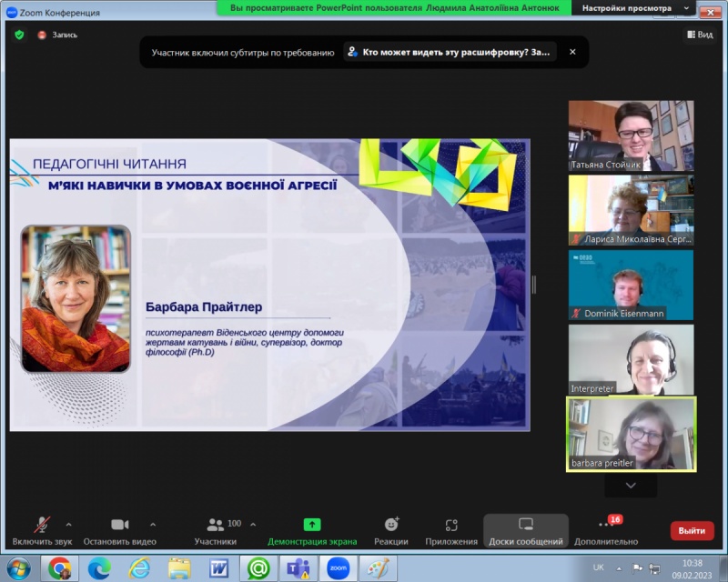Open the More options with 16 badge
The image size is (728, 582).
(606, 531)
